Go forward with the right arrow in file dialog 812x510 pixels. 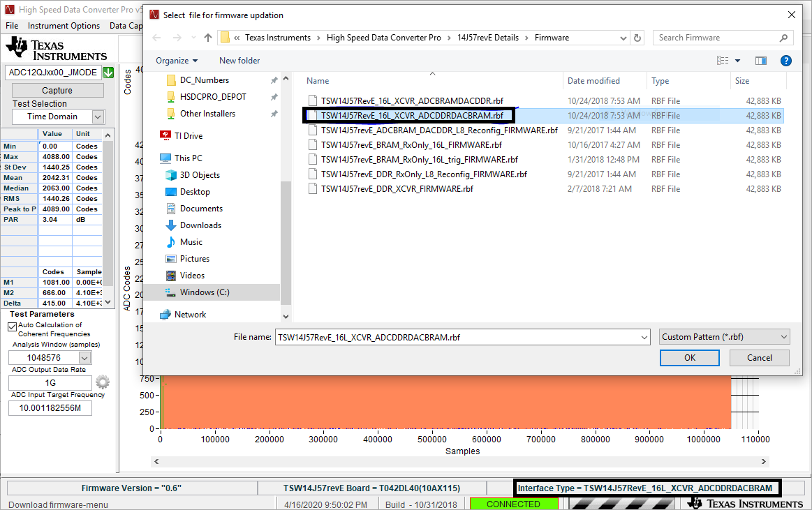coord(177,38)
